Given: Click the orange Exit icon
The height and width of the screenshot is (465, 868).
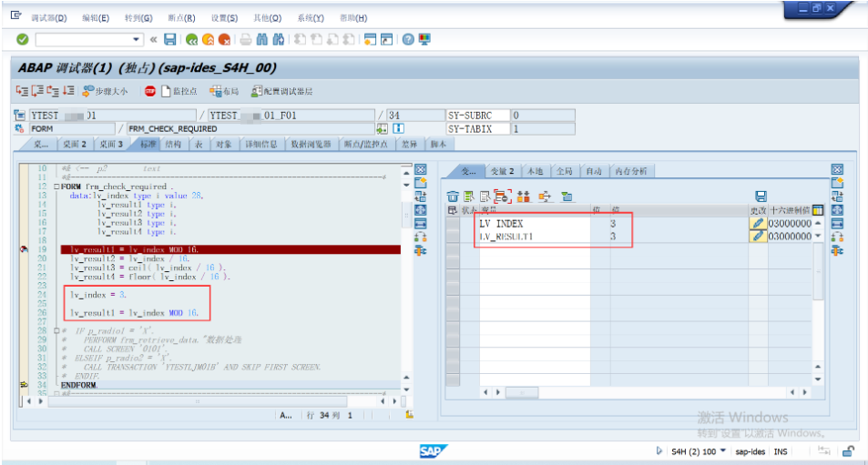Looking at the screenshot, I should click(x=209, y=39).
